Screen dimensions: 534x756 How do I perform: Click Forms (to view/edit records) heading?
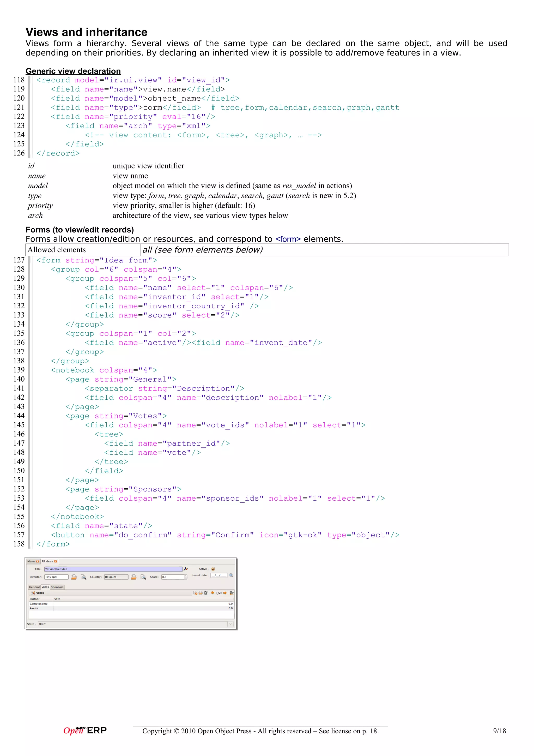[x=80, y=230]
